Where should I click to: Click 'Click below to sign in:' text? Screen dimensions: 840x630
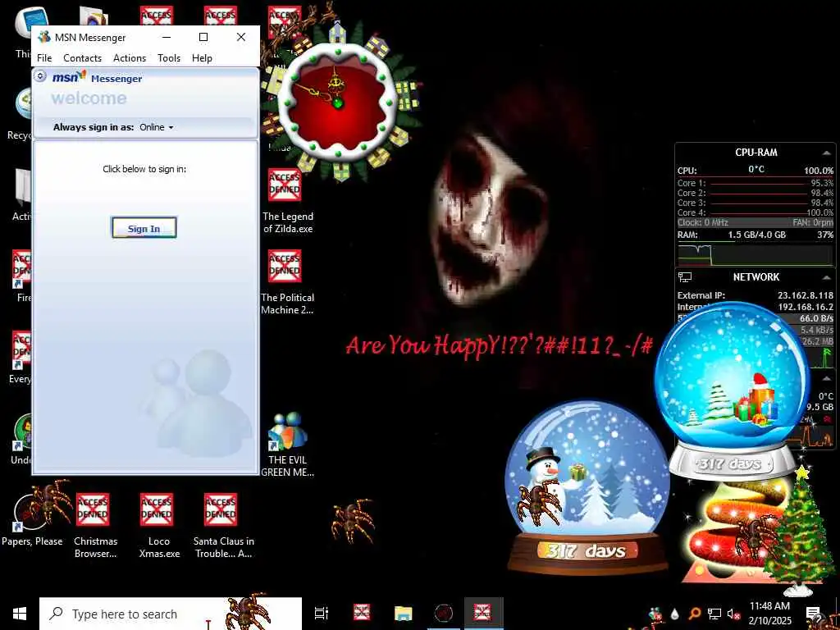click(144, 169)
